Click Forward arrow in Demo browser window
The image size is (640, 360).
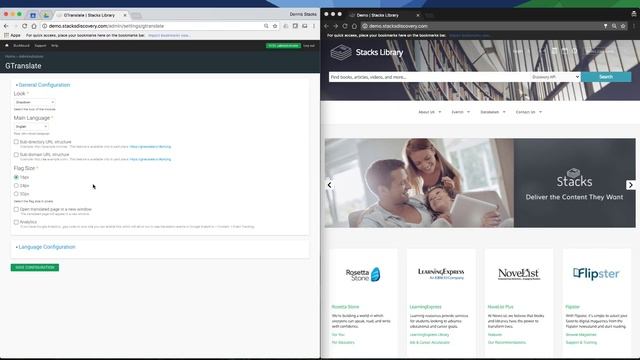(336, 26)
